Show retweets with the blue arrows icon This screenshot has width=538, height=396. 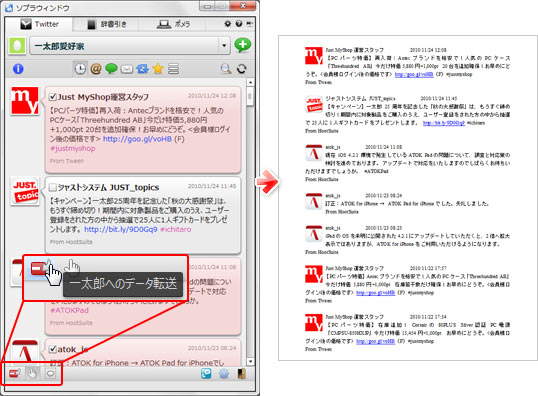(142, 69)
